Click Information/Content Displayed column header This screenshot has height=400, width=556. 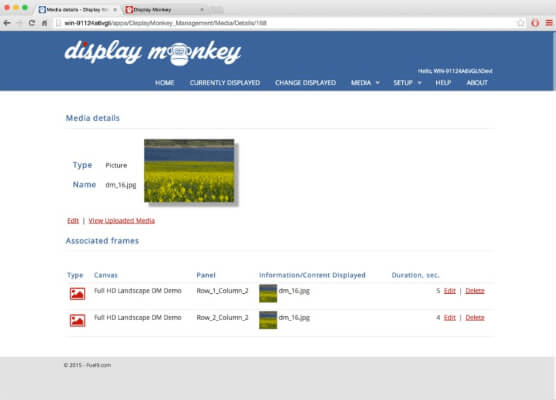pyautogui.click(x=312, y=275)
